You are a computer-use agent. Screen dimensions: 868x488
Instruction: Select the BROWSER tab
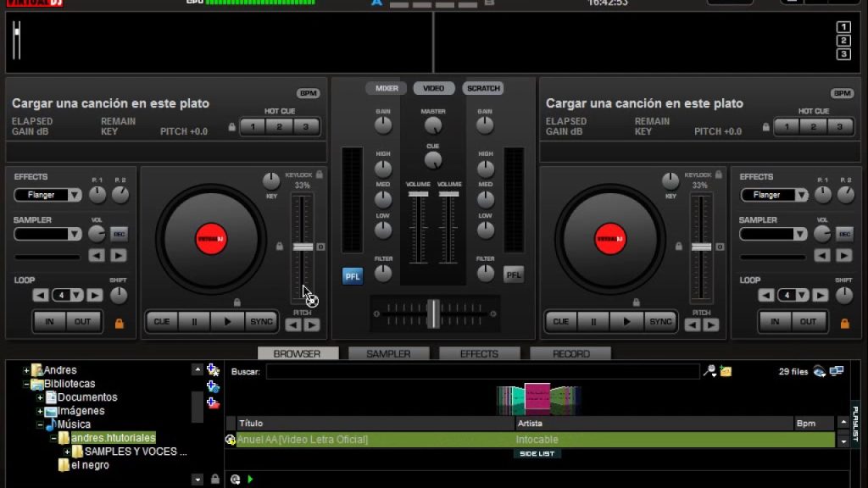(x=298, y=353)
